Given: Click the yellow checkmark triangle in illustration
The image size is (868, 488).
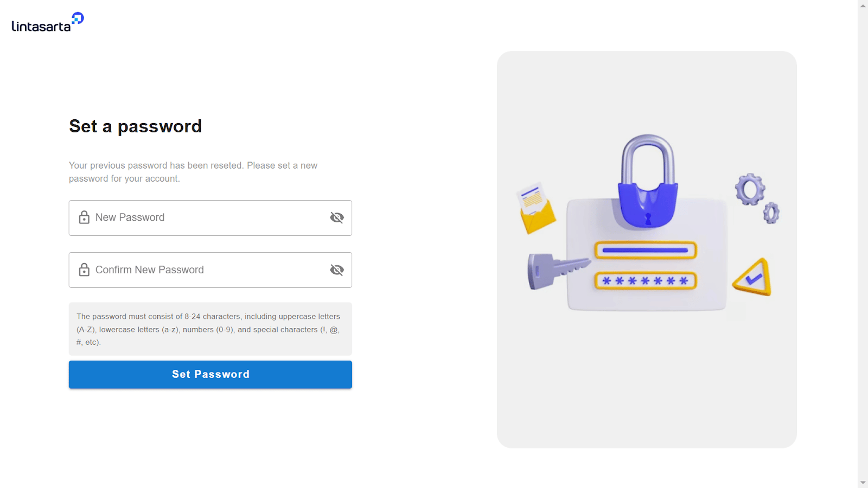Looking at the screenshot, I should point(752,277).
